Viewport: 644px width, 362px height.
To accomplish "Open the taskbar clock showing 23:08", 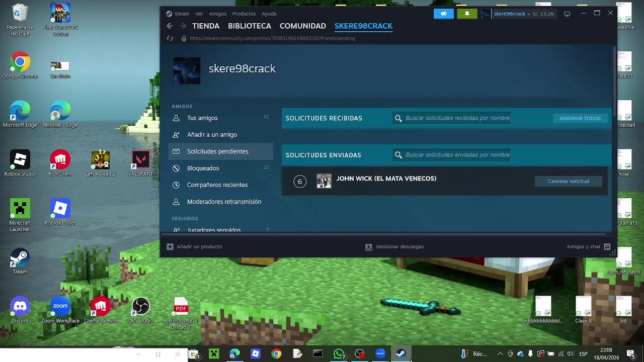I will pos(606,354).
